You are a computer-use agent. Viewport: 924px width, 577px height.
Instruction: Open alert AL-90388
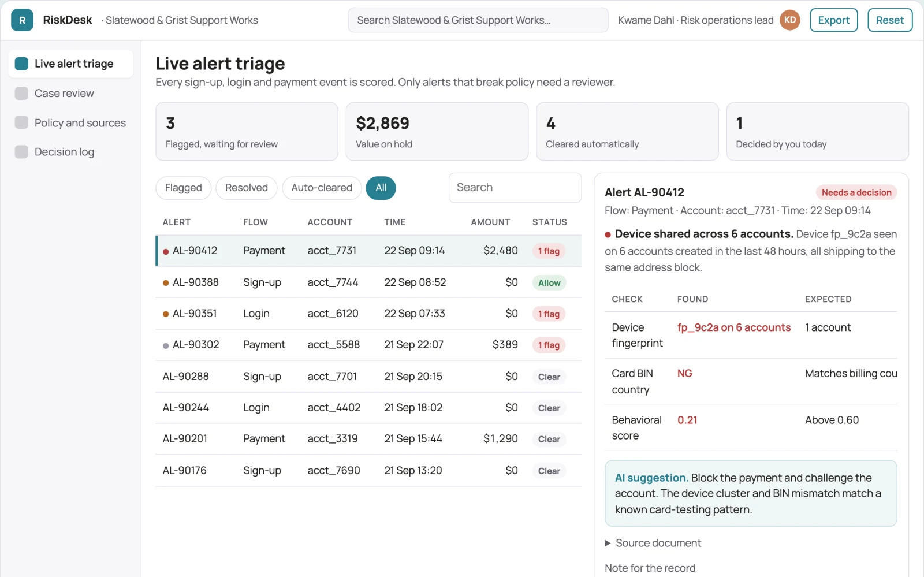click(x=369, y=282)
